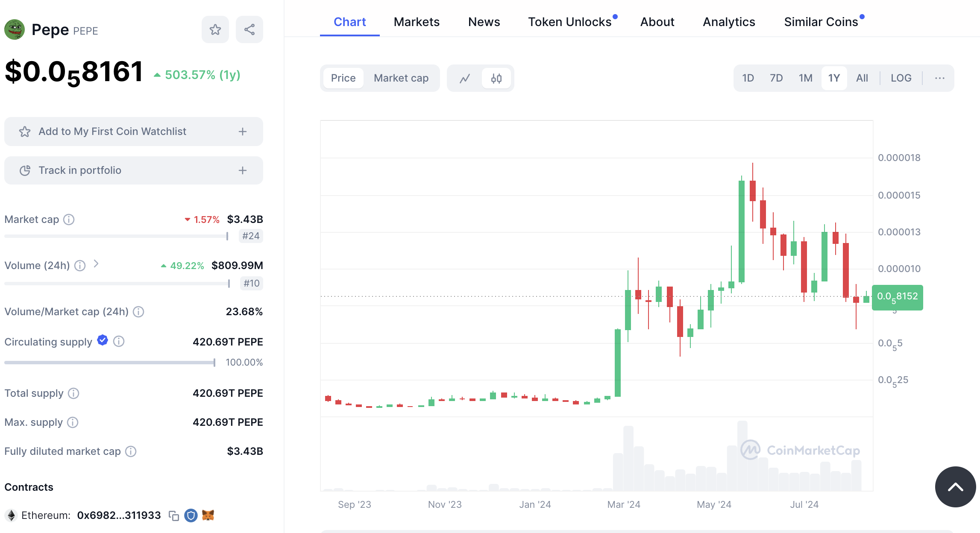Viewport: 980px width, 533px height.
Task: Switch to the line chart view icon
Action: tap(465, 78)
